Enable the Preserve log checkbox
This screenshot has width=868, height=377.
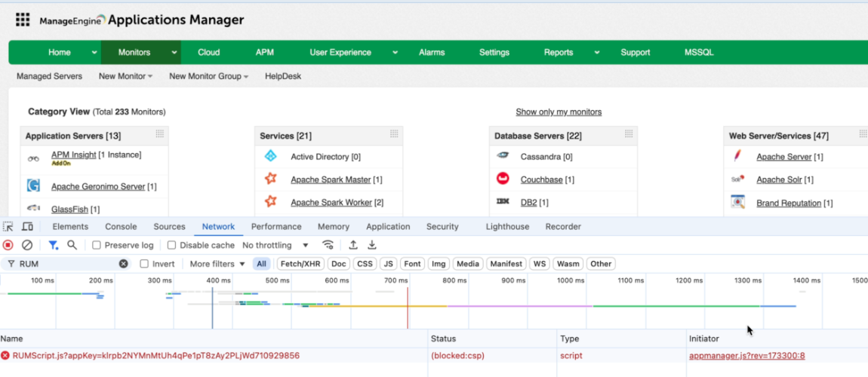(x=97, y=245)
